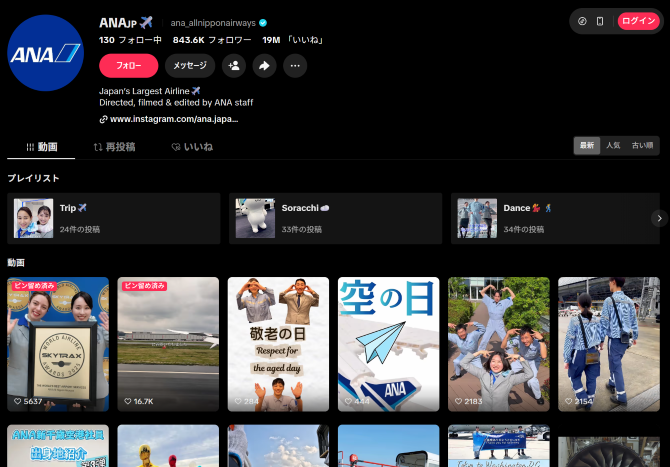Click the link icon beside Instagram URL
The image size is (670, 467).
pos(103,119)
